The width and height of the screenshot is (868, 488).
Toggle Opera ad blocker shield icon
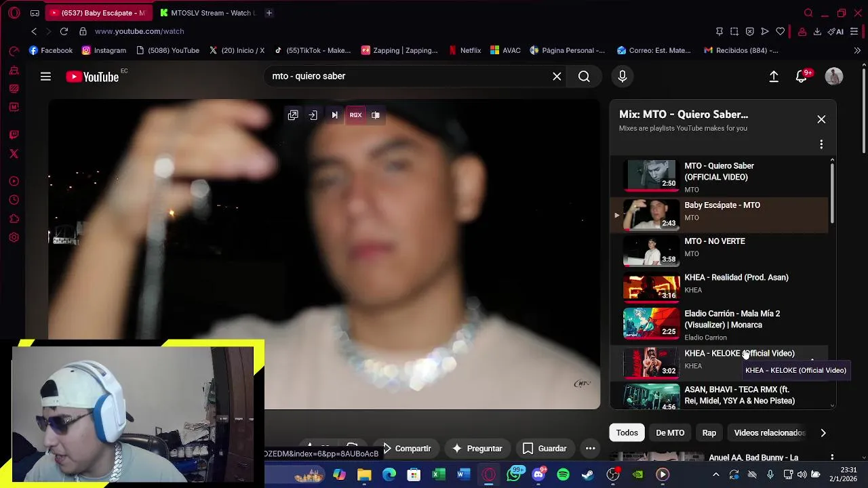[x=749, y=31]
